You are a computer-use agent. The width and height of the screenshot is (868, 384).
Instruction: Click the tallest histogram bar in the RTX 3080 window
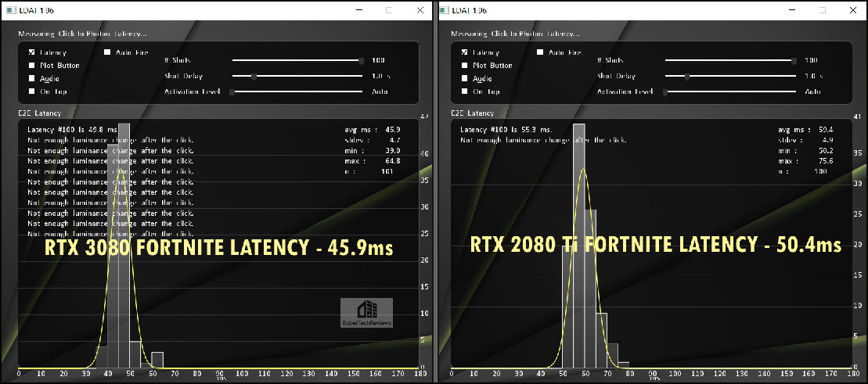(x=124, y=246)
